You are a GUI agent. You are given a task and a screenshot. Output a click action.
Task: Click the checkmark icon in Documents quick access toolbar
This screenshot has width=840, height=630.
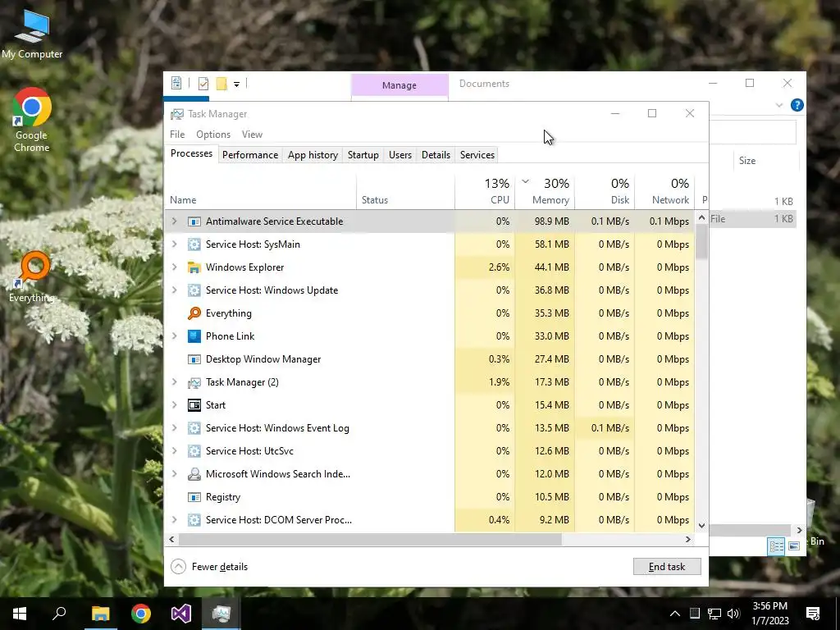[203, 84]
